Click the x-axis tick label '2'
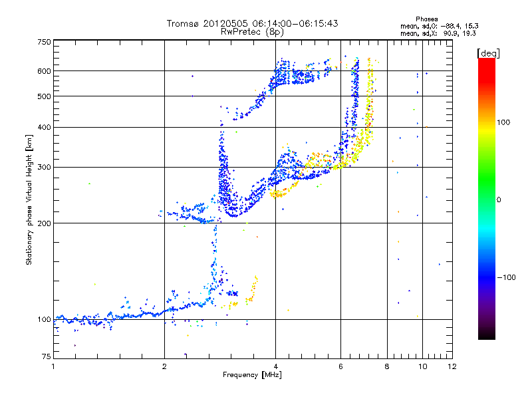Viewport: 532px width, 399px height. (164, 366)
